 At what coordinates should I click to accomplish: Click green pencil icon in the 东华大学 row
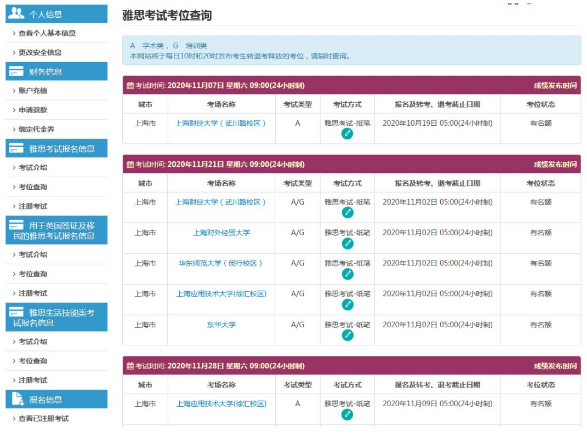(x=347, y=335)
